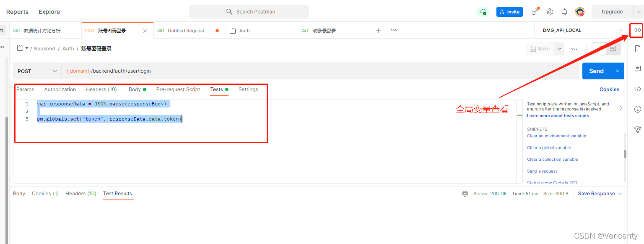Open the Cookies link
Viewport: 644px width, 244px height.
tap(609, 89)
